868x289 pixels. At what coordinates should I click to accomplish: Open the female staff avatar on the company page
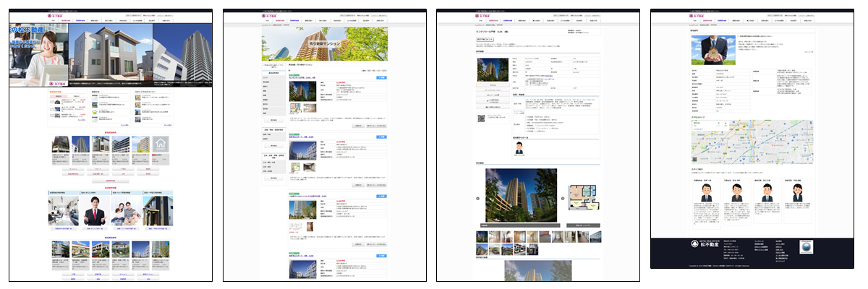(x=799, y=192)
